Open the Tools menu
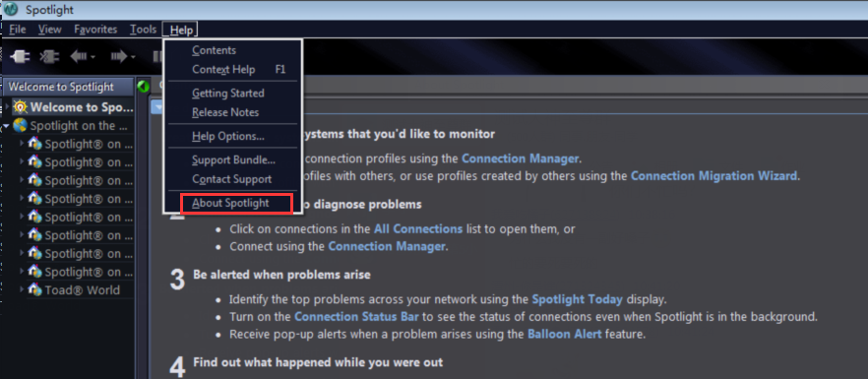Screen dimensions: 868x379 point(143,30)
